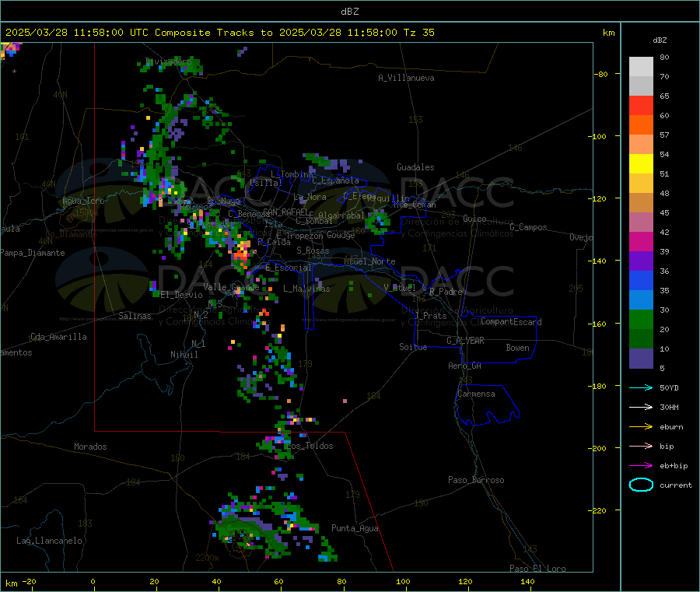Click the timestamp header text 2025/03/28 11:58:00 UTC
Viewport: 700px width, 592px height.
coord(78,33)
